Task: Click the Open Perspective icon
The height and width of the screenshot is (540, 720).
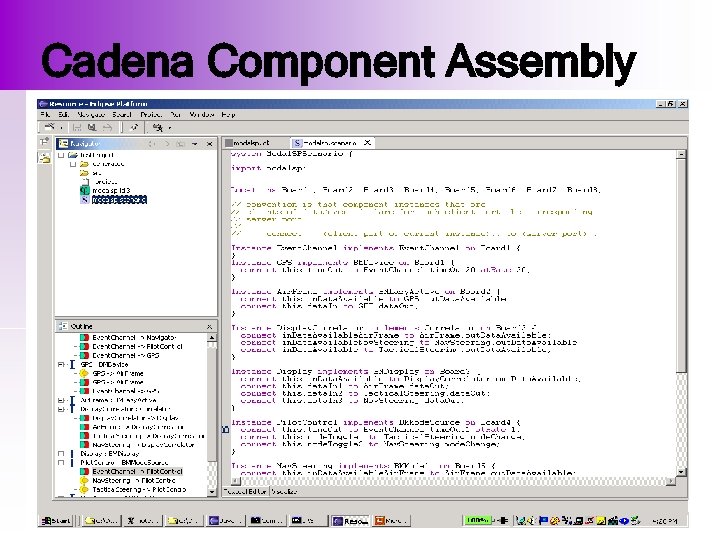Action: [x=44, y=143]
